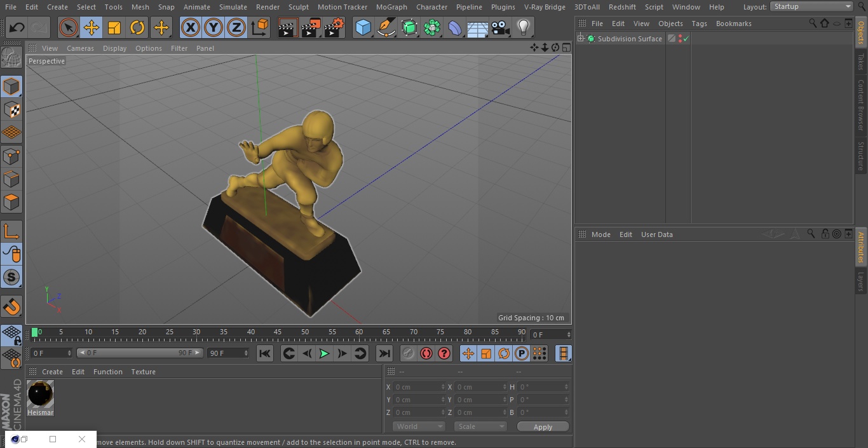
Task: Open the viewport Cameras menu
Action: (x=80, y=48)
